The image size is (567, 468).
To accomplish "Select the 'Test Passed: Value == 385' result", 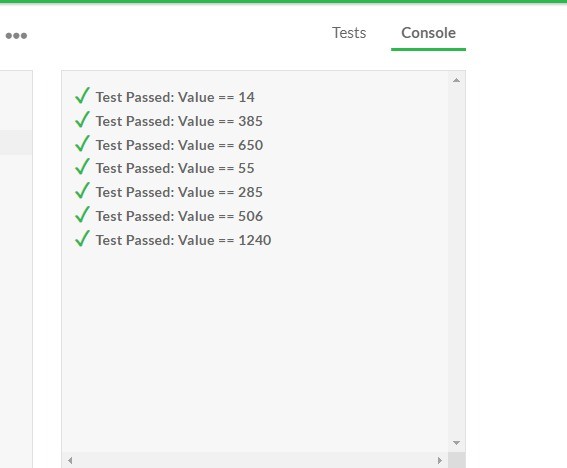I will [179, 121].
